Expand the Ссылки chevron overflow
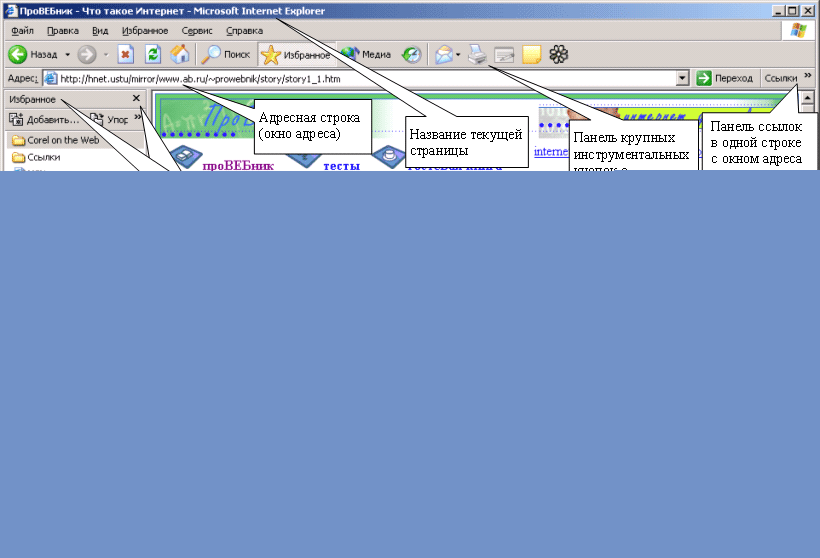 [x=808, y=75]
